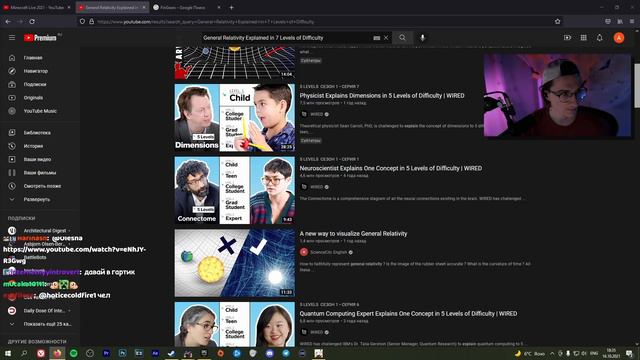Click the search magnifier button
Viewport: 640px width, 360px height.
pyautogui.click(x=402, y=38)
